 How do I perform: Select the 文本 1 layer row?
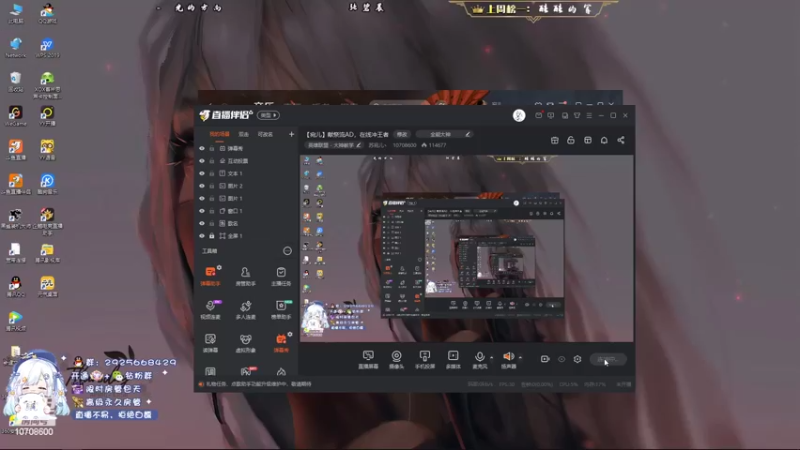coord(246,173)
